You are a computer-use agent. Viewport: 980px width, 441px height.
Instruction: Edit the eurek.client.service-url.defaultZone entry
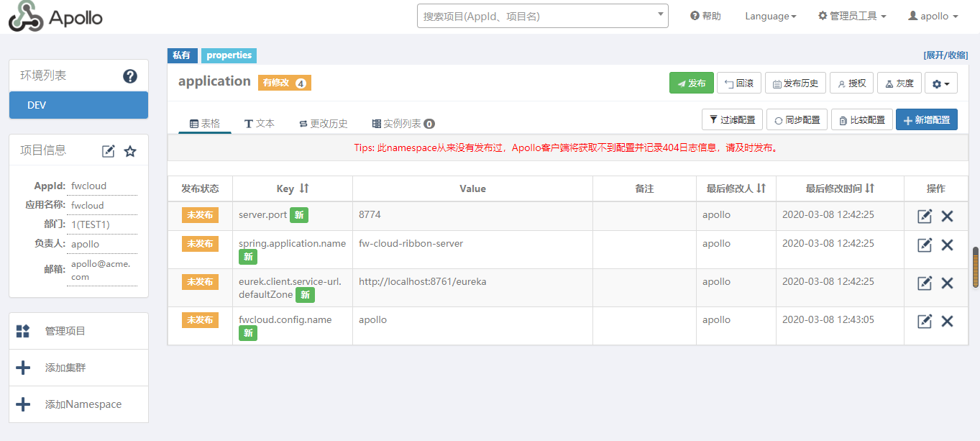coord(925,283)
